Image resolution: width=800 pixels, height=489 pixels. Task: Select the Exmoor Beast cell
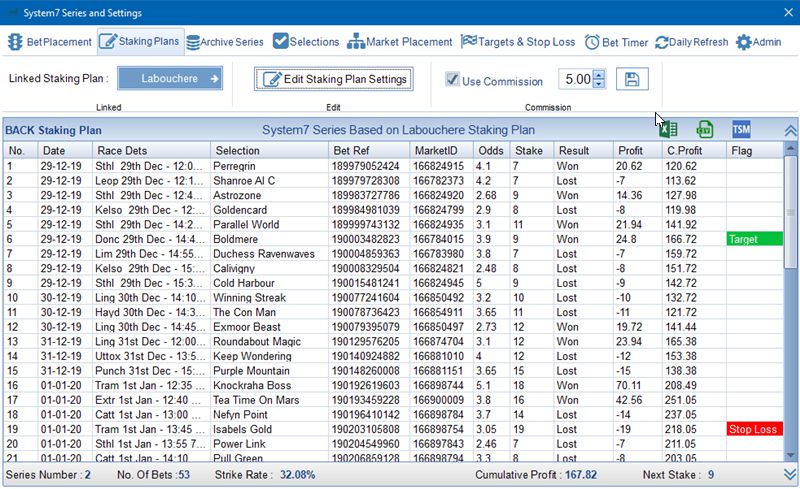(269, 327)
